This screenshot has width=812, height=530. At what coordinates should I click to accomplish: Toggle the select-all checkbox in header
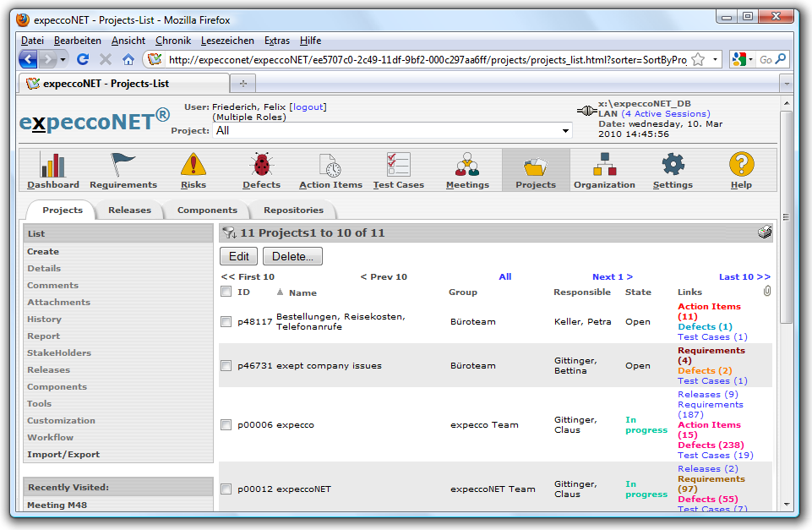226,292
